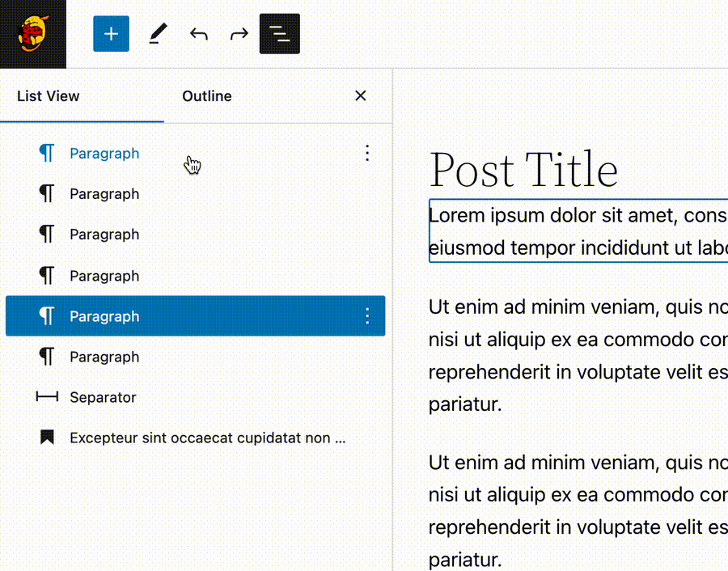Select the fourth Paragraph in List View
Image resolution: width=728 pixels, height=571 pixels.
click(104, 275)
